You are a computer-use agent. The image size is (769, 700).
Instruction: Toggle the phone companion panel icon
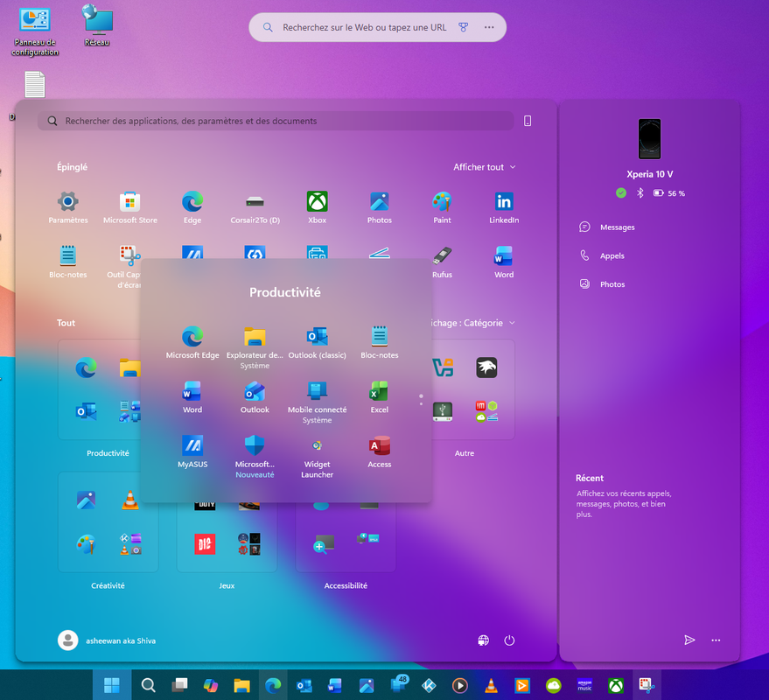click(528, 121)
